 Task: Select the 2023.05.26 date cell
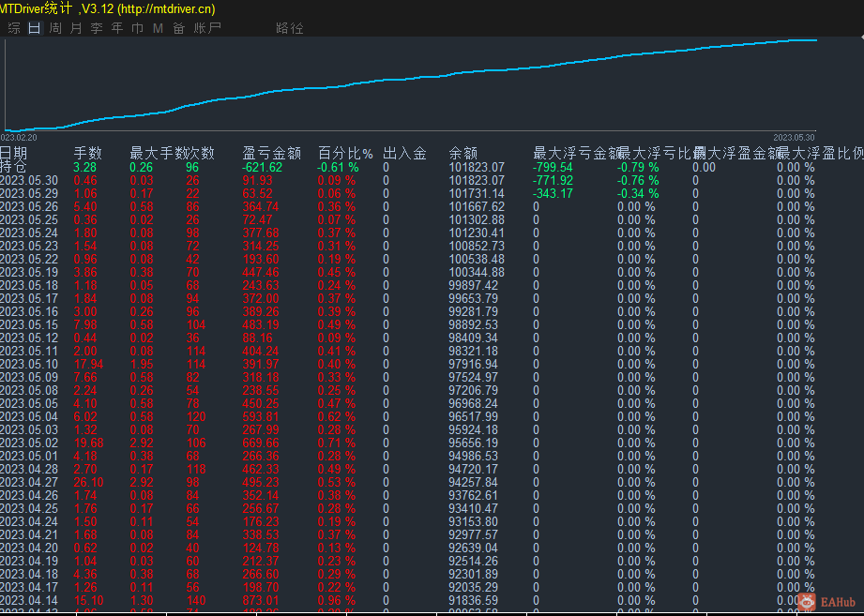pyautogui.click(x=29, y=207)
